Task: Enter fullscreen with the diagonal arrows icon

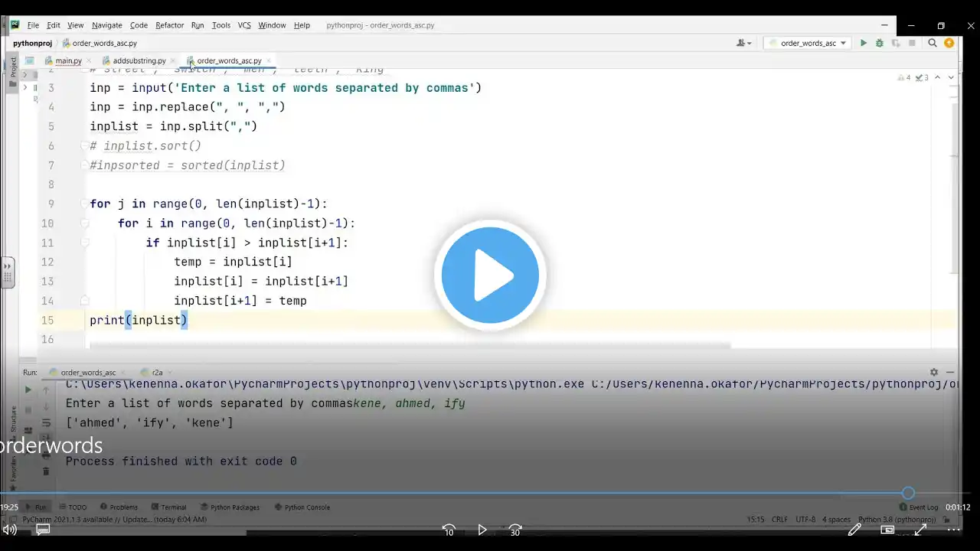Action: 920,530
